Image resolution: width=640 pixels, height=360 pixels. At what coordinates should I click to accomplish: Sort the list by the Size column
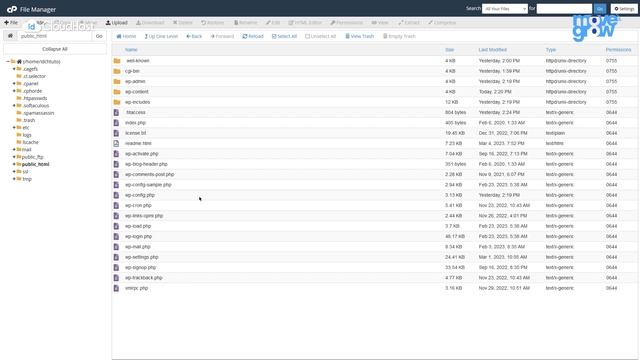(x=450, y=50)
